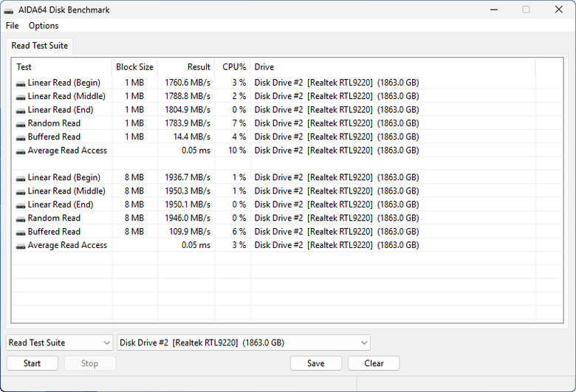Screen dimensions: 576x392
Task: Click drive text in 14.4 MB/s row
Action: point(337,137)
